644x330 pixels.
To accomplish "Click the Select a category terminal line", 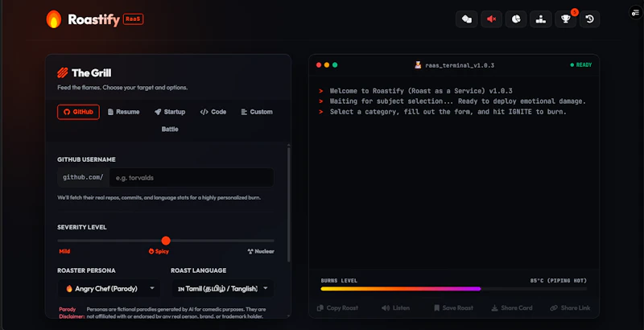I will pos(448,112).
